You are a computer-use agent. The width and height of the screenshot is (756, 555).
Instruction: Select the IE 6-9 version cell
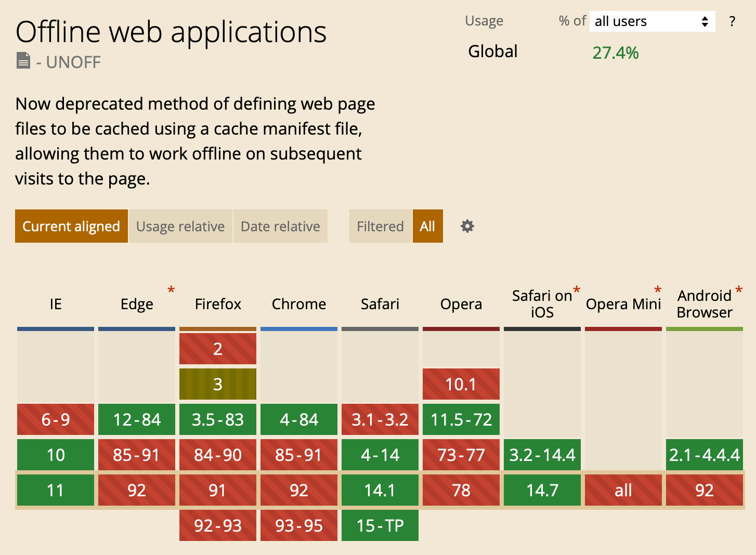tap(56, 419)
